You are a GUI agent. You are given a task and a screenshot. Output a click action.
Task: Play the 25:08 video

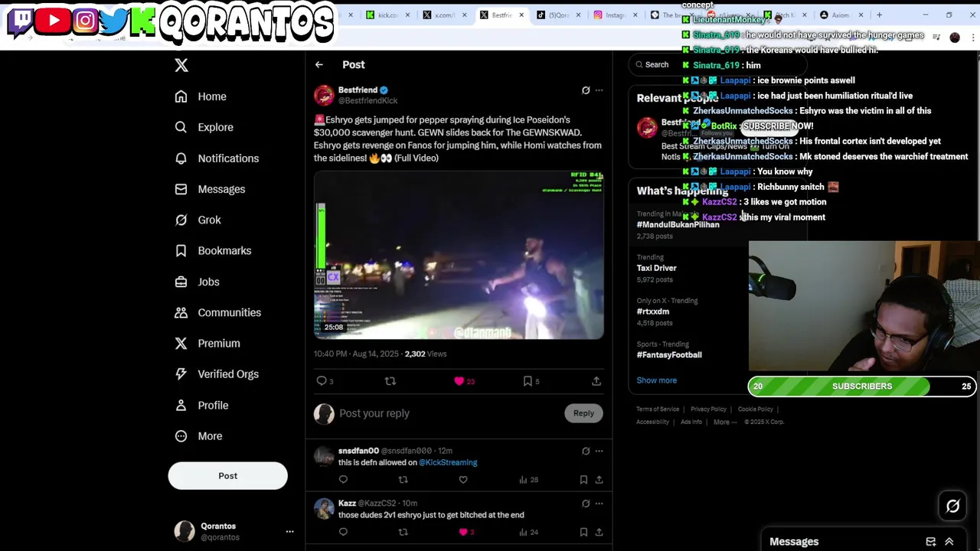[x=459, y=255]
